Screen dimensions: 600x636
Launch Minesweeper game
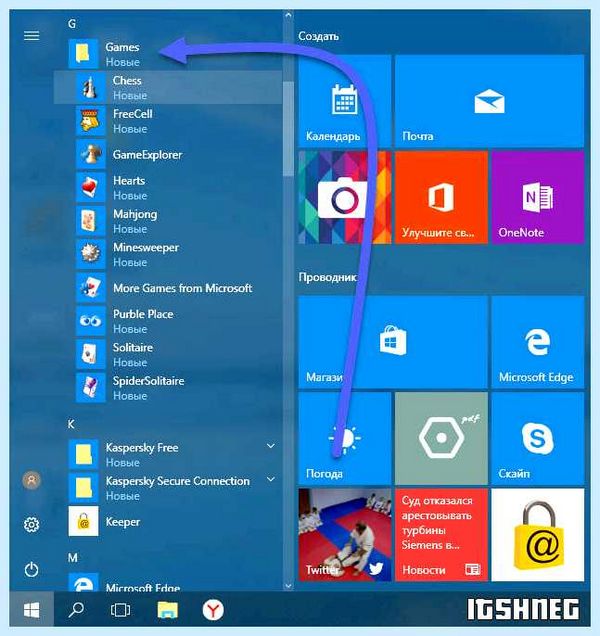[x=168, y=254]
